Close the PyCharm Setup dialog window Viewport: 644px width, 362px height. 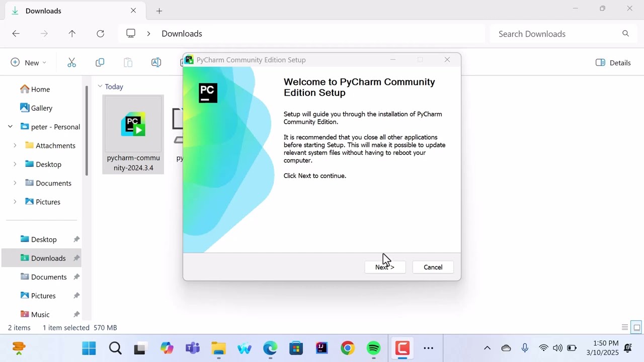[447, 59]
